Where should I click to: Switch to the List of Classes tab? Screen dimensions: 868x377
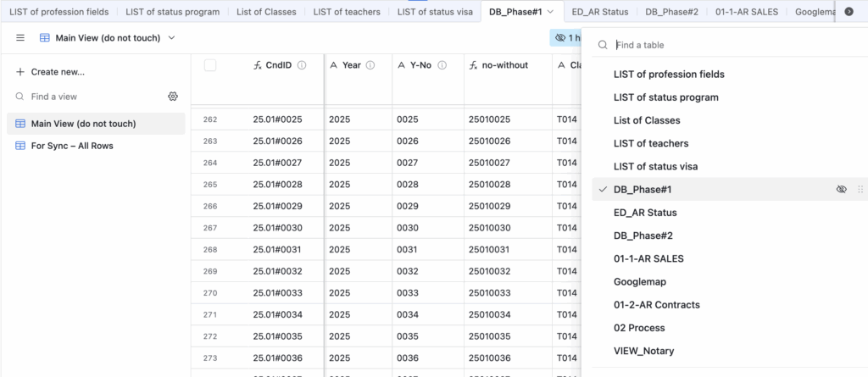pyautogui.click(x=267, y=12)
